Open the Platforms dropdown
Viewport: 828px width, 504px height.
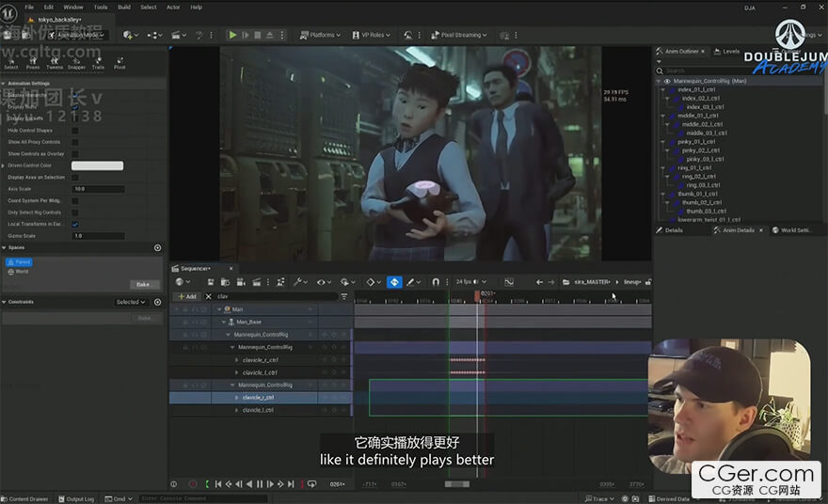tap(323, 35)
